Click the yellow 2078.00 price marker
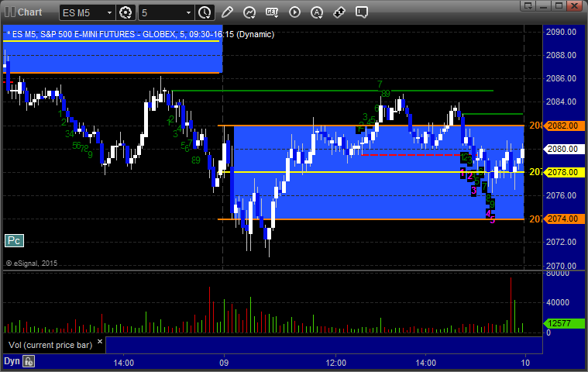This screenshot has height=372, width=588. [565, 173]
